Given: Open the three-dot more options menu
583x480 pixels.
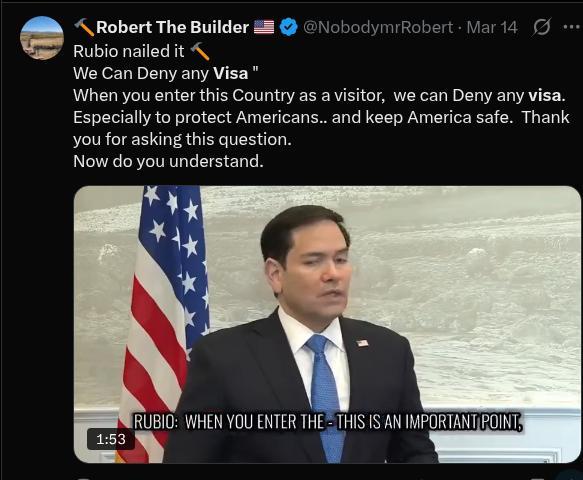Looking at the screenshot, I should (x=572, y=27).
